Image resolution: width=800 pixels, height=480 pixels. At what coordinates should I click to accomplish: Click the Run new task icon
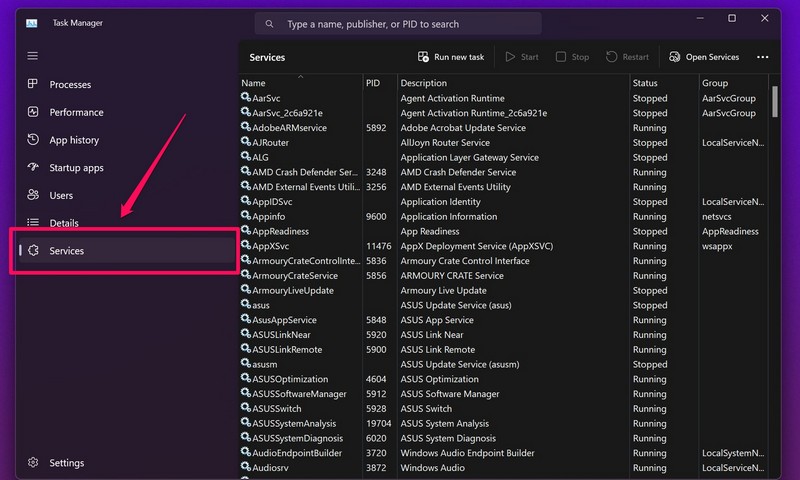[x=424, y=57]
